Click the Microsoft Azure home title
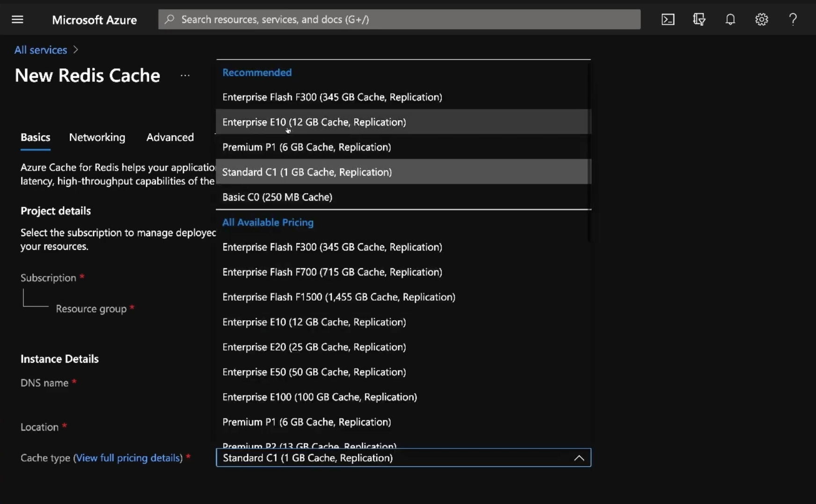This screenshot has width=816, height=504. [x=95, y=20]
